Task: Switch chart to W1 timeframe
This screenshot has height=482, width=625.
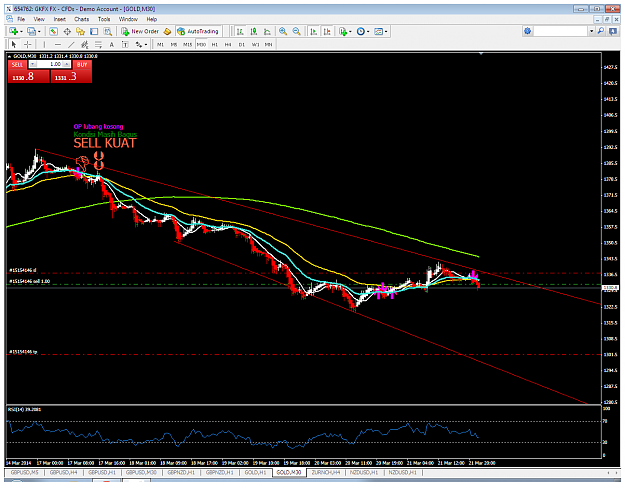Action: click(x=256, y=45)
